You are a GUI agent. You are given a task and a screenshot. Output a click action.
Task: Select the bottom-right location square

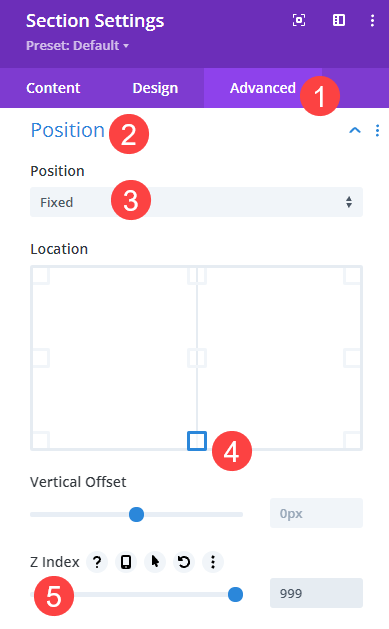click(x=353, y=440)
